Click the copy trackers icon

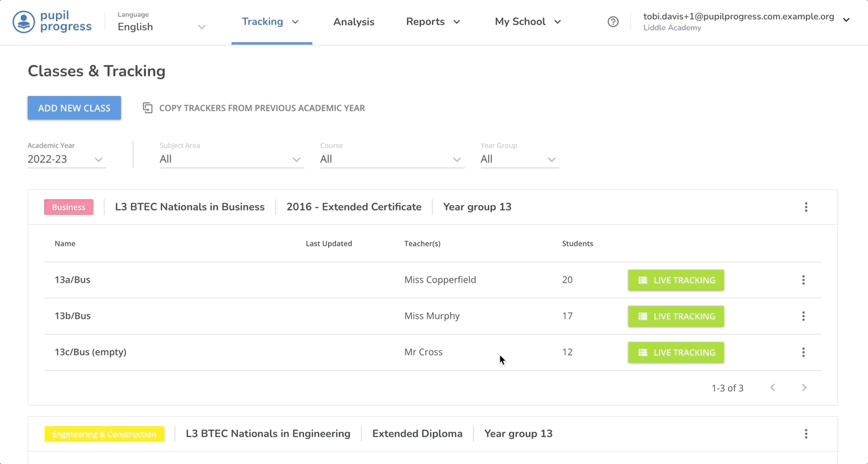click(x=147, y=107)
